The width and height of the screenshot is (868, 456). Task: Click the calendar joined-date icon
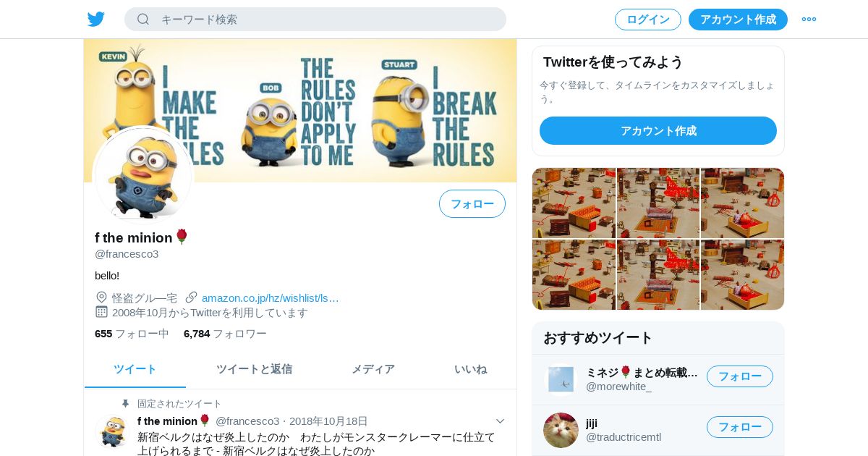[101, 312]
